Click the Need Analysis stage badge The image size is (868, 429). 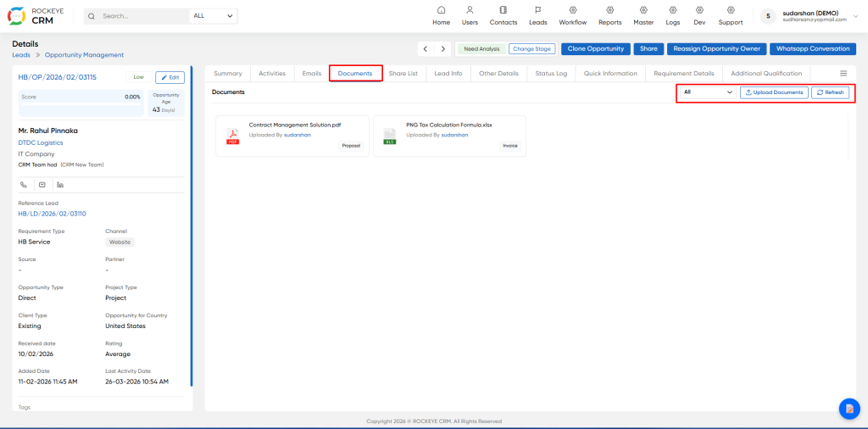tap(481, 48)
